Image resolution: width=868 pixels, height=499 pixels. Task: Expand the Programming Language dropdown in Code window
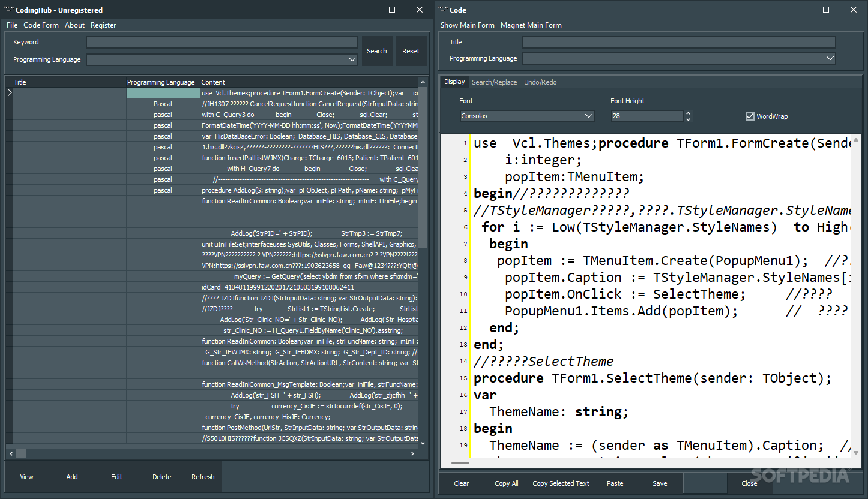click(x=830, y=58)
